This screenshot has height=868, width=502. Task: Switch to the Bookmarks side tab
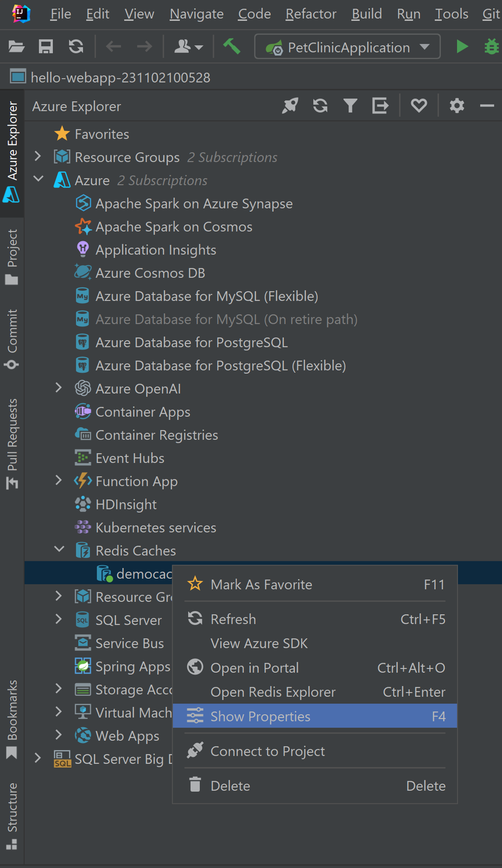12,719
